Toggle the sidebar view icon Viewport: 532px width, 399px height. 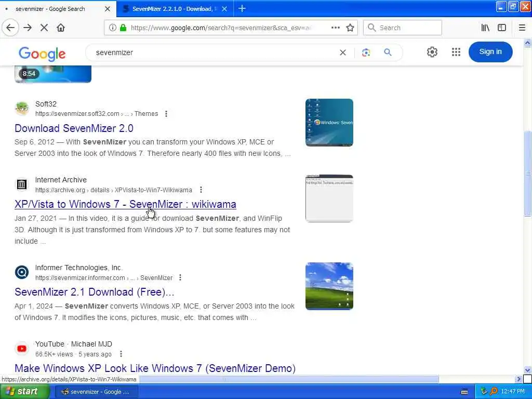point(502,28)
